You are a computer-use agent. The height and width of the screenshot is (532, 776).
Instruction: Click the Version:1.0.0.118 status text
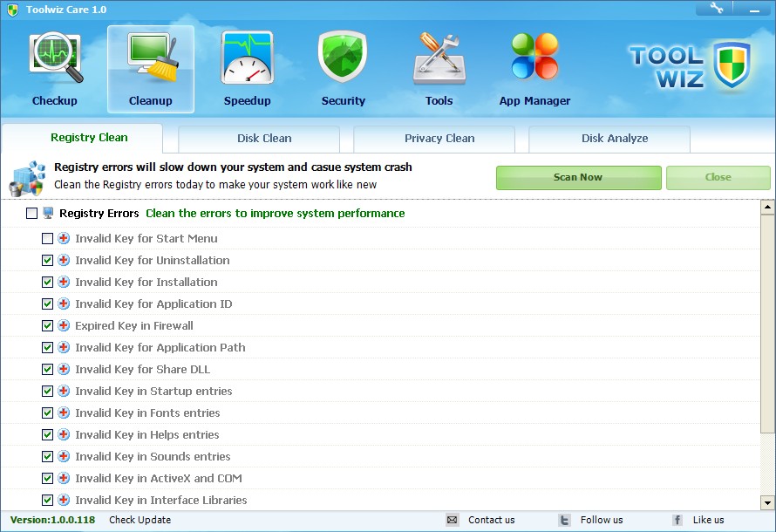(x=52, y=520)
